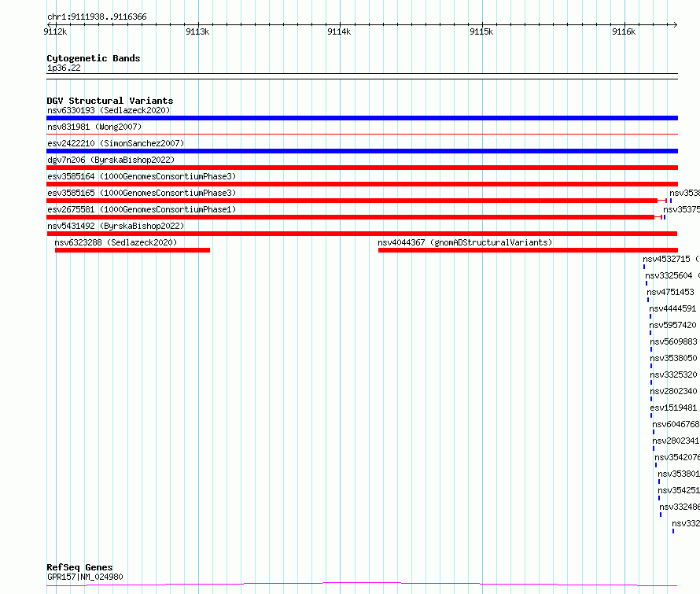The image size is (700, 594).
Task: Click the nsv2802340 variant label
Action: point(673,391)
